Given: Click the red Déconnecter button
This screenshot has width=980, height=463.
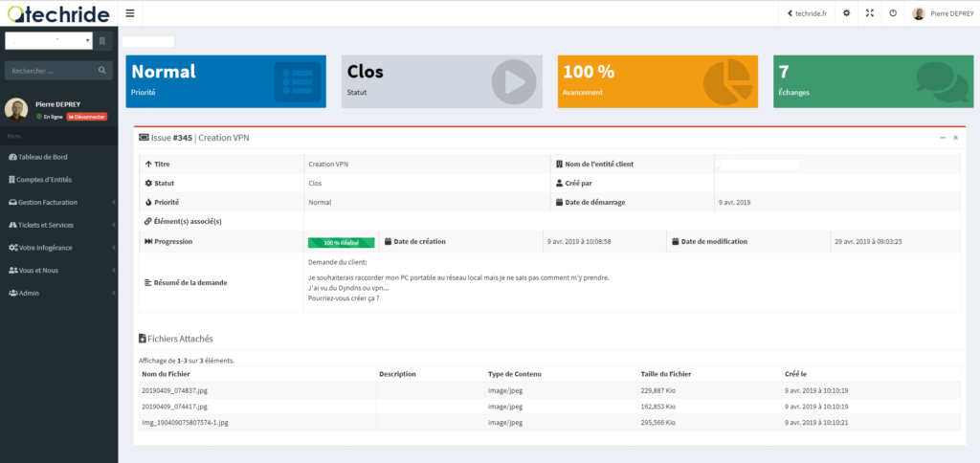Looking at the screenshot, I should 86,116.
